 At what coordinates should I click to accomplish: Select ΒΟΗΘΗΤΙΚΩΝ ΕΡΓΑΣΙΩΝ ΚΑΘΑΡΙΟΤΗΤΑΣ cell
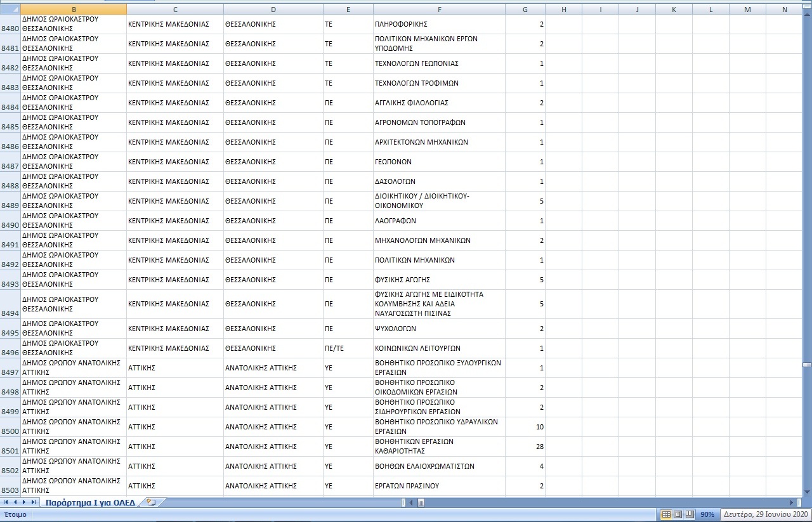pos(440,447)
